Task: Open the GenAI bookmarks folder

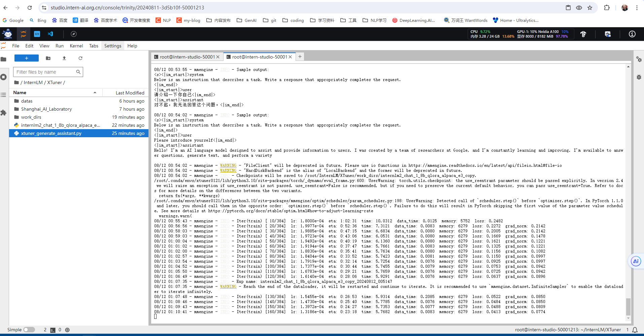Action: 247,21
